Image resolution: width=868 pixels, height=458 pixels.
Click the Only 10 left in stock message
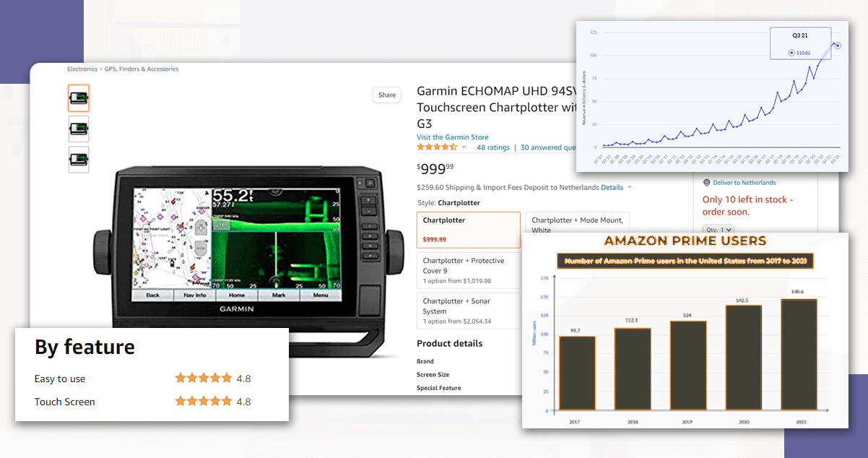click(747, 205)
